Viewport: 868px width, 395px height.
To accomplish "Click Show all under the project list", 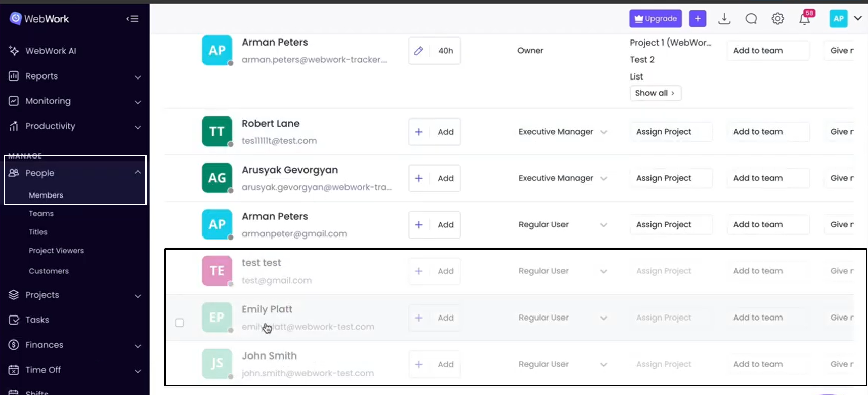I will 655,93.
